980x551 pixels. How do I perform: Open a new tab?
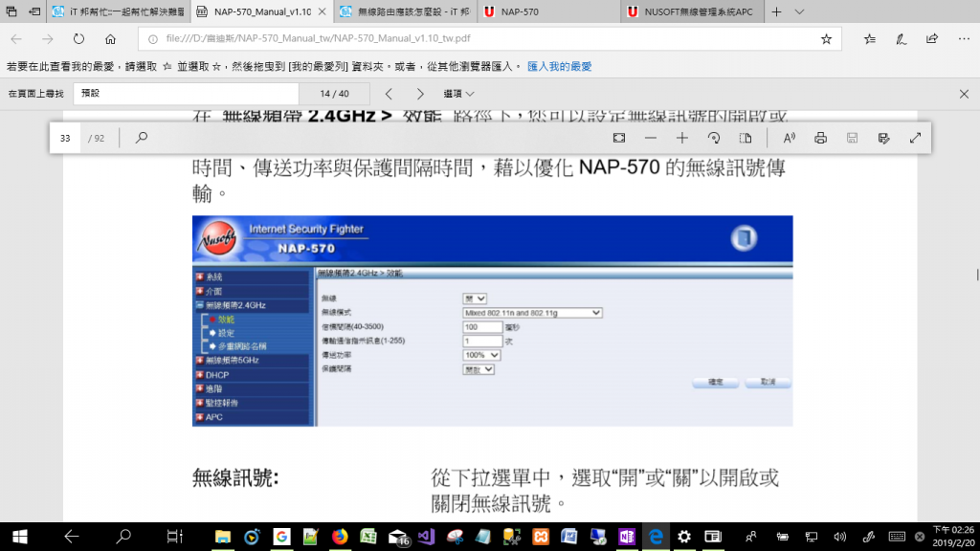coord(776,11)
